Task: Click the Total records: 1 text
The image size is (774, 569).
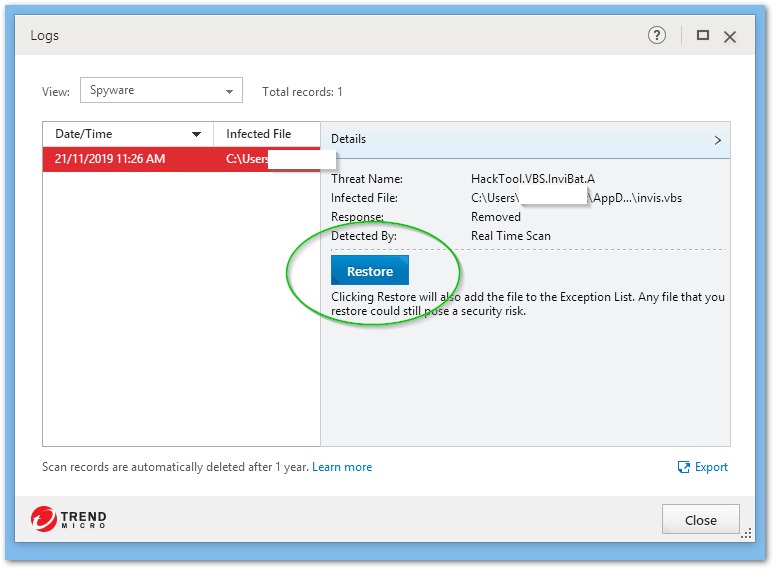Action: (302, 92)
